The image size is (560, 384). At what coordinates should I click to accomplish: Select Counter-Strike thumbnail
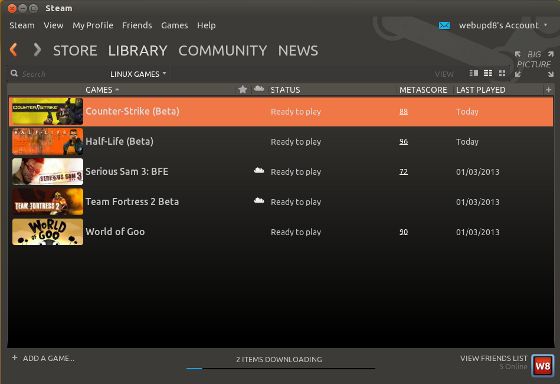point(48,111)
